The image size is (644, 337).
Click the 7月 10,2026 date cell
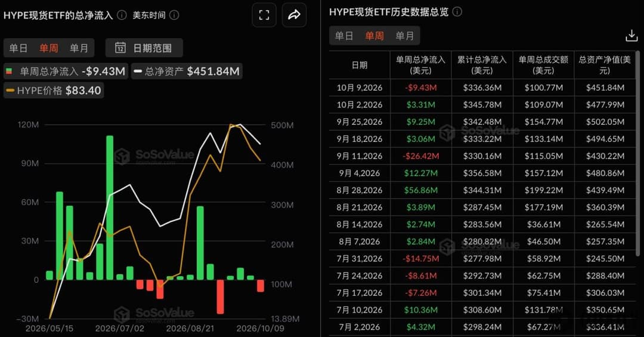(360, 310)
